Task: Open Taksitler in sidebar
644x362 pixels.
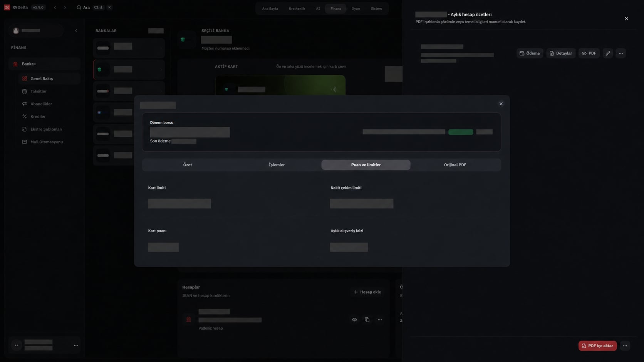Action: pos(49,91)
